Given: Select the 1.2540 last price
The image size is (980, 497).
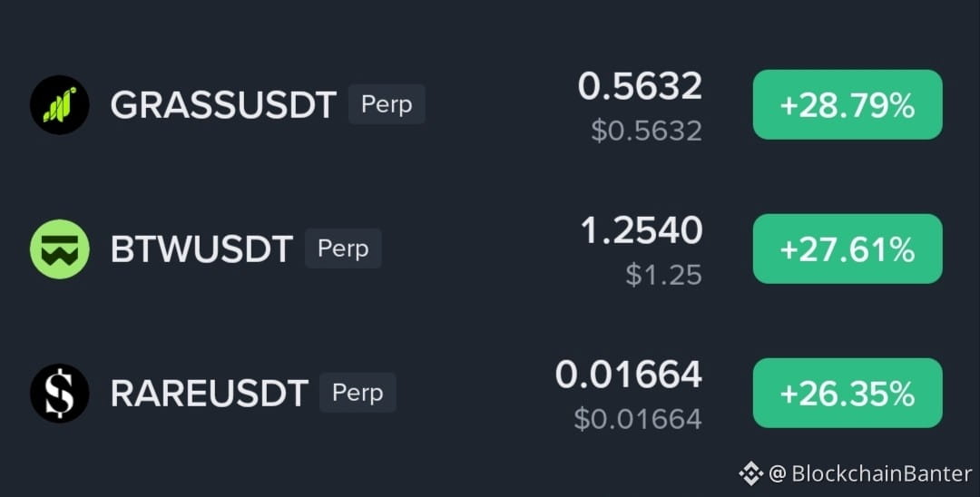Looking at the screenshot, I should tap(642, 230).
